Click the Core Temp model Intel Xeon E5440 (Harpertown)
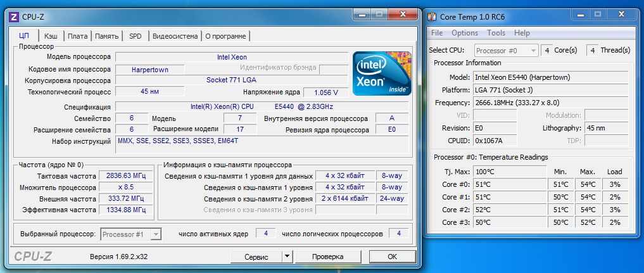Screen dimensions: 644x273 pos(550,77)
